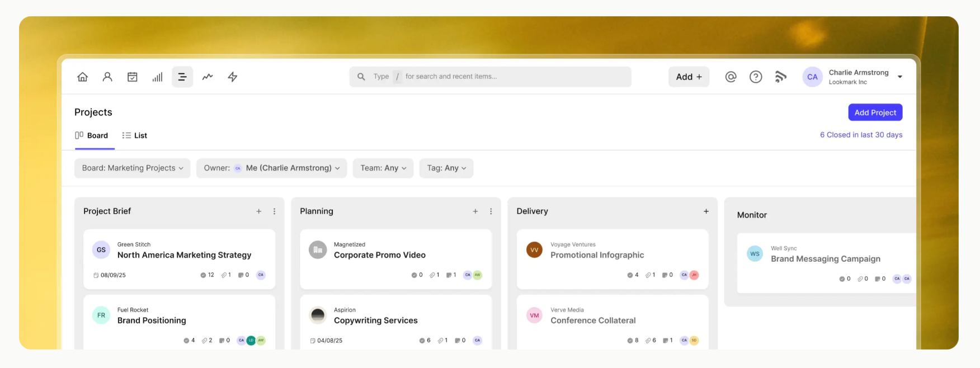The height and width of the screenshot is (368, 980).
Task: Click the Add Project button
Action: point(875,112)
